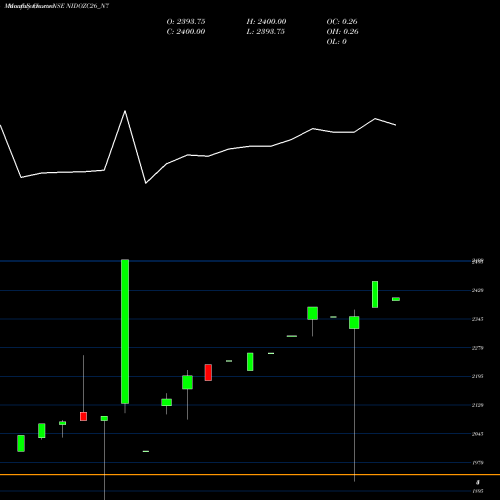This screenshot has height=500, width=500.
Task: Click the tallest green candlestick
Action: point(125,331)
